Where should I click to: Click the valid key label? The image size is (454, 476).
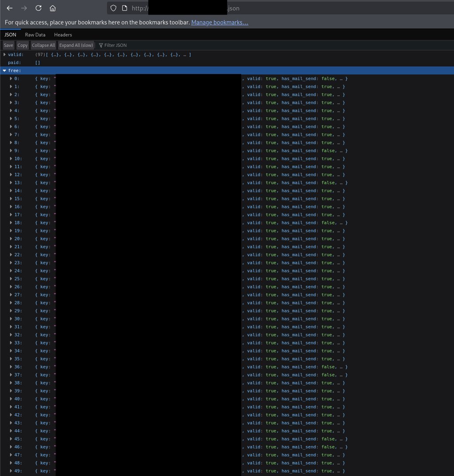[x=16, y=55]
